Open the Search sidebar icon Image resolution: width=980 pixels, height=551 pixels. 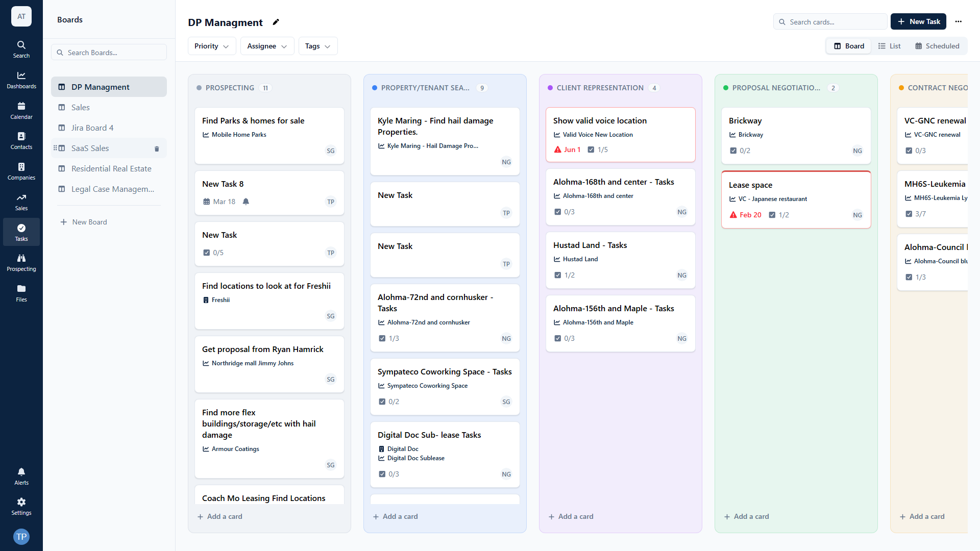pos(21,49)
